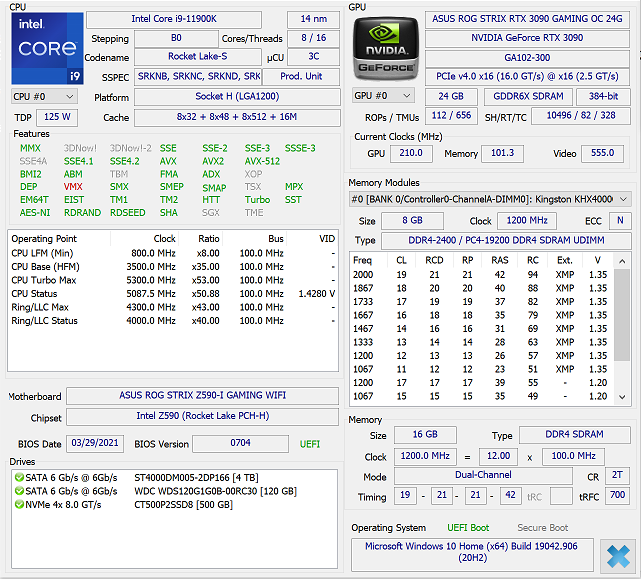
Task: Click the memory timings scrollbar up arrow
Action: [x=622, y=261]
